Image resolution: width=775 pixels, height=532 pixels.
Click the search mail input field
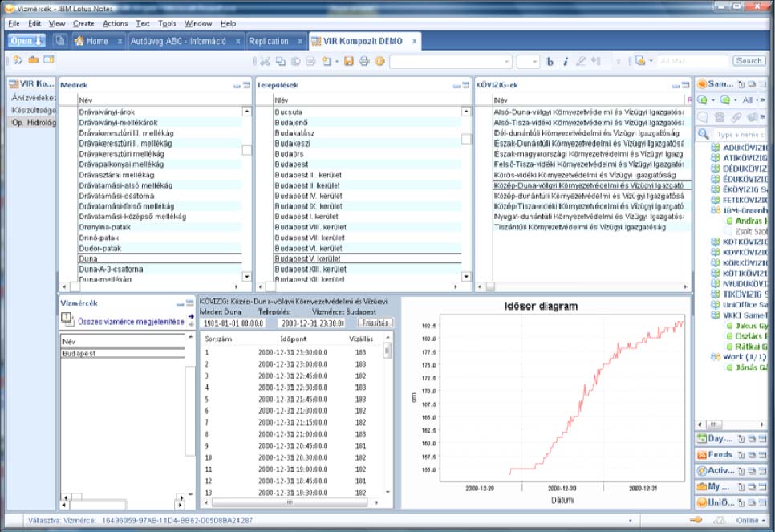[x=693, y=61]
